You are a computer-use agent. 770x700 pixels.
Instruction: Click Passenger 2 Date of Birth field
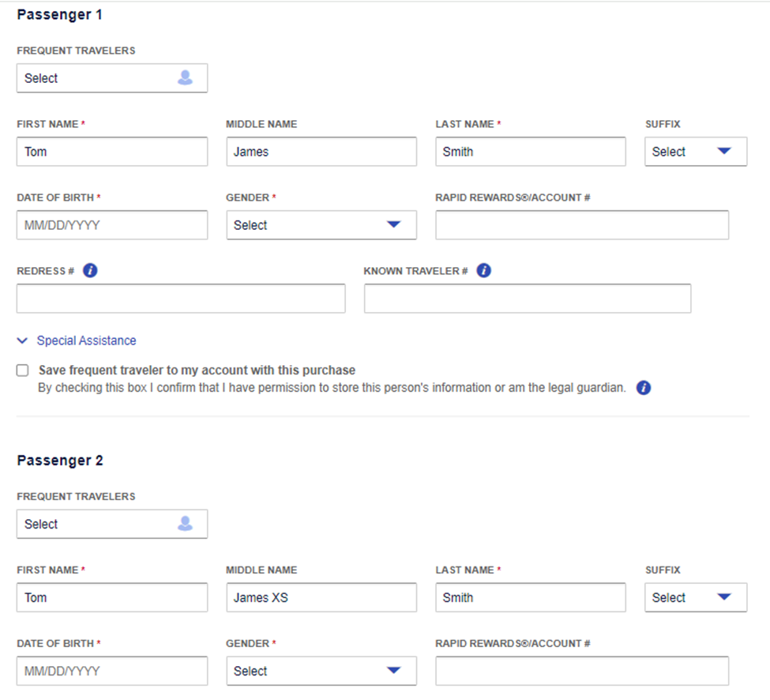(112, 671)
